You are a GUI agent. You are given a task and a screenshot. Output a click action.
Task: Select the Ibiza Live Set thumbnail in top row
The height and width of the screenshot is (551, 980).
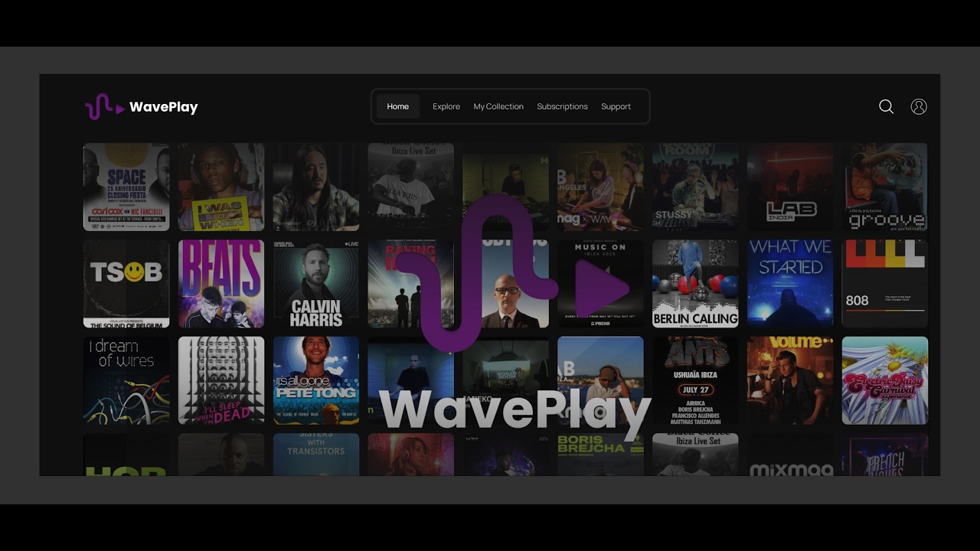tap(411, 187)
